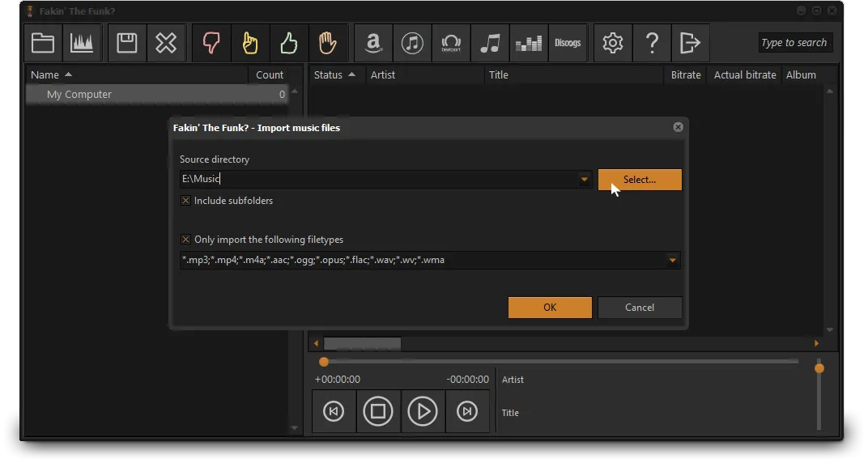Image resolution: width=868 pixels, height=463 pixels.
Task: Sort by the Album column header
Action: coord(801,74)
